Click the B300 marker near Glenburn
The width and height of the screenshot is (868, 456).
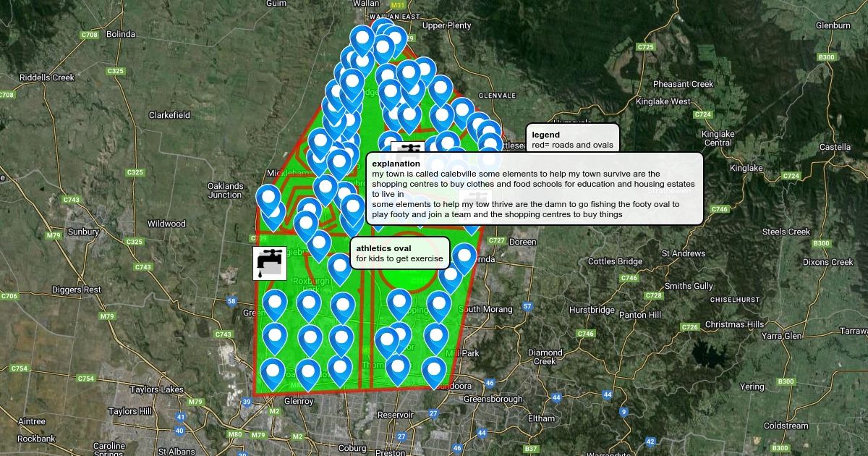click(826, 57)
